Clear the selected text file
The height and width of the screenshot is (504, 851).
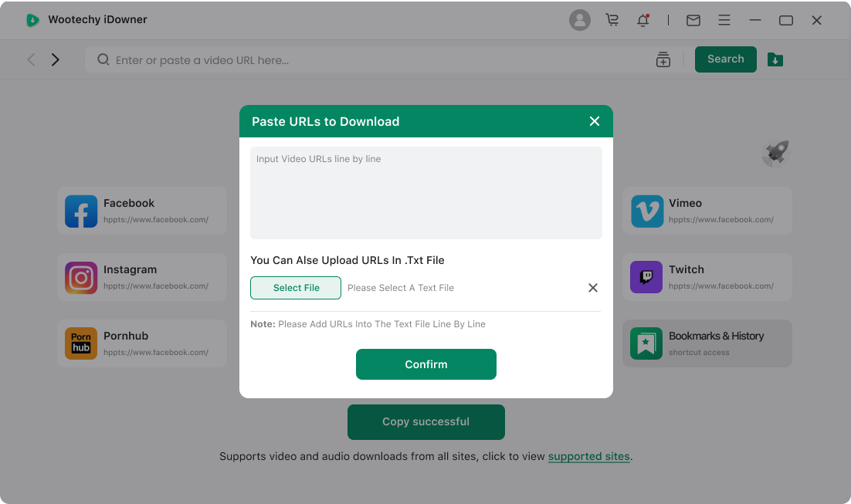pyautogui.click(x=593, y=288)
